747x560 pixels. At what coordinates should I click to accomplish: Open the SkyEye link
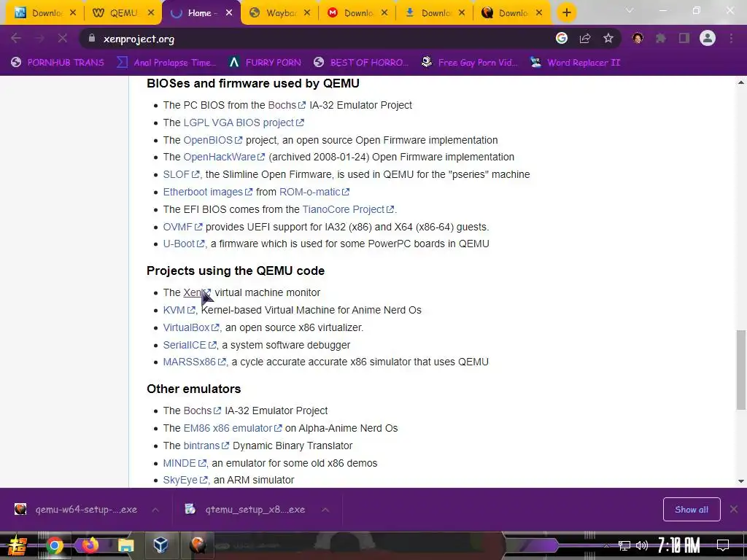point(185,480)
